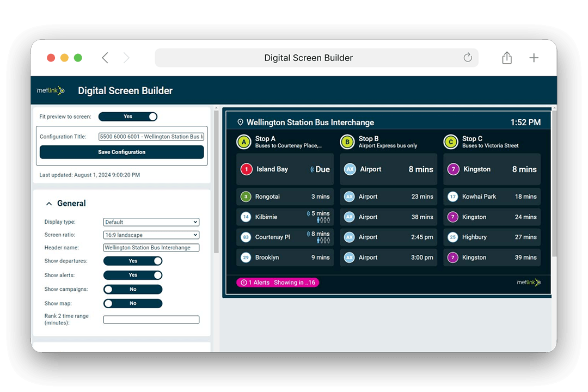Screen dimensions: 588x392
Task: Enable the Show map switch
Action: pos(133,303)
